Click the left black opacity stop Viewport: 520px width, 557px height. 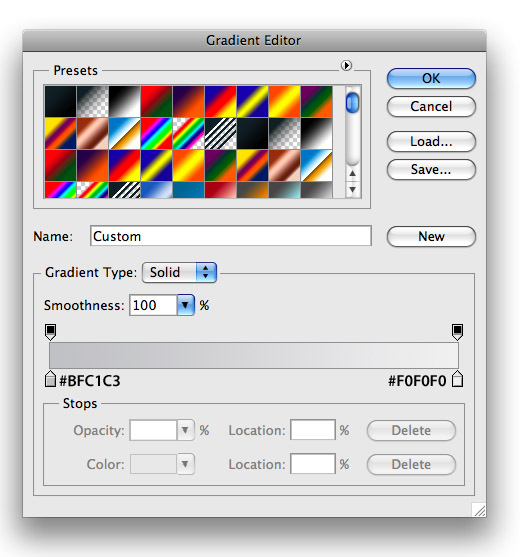(50, 332)
